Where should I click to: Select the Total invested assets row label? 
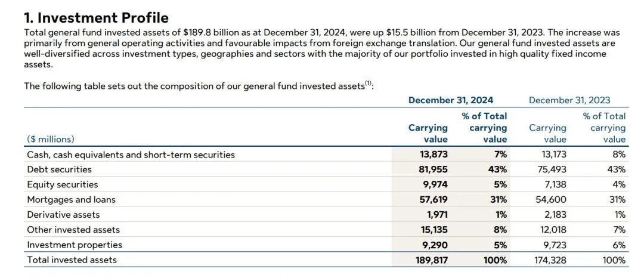[72, 260]
